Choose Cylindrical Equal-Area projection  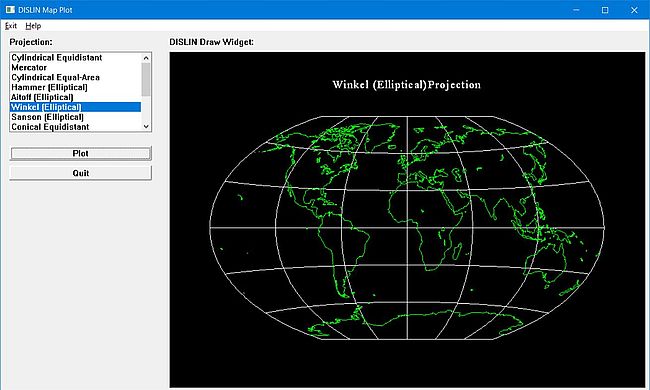pyautogui.click(x=75, y=78)
